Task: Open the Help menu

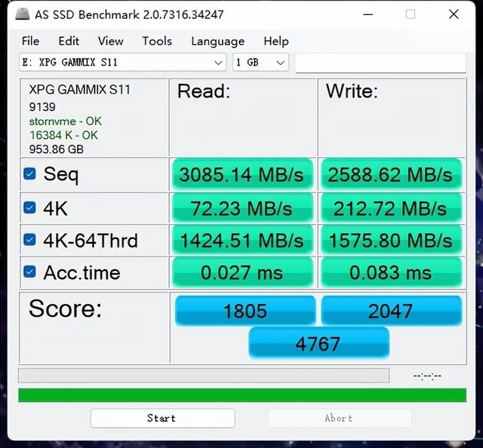Action: 276,41
